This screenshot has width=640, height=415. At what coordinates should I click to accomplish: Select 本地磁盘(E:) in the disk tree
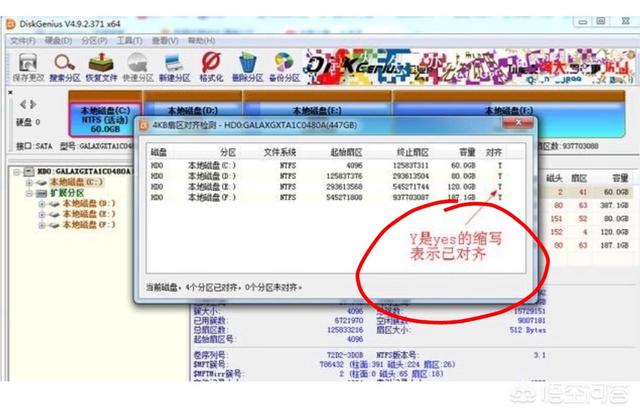tap(89, 214)
